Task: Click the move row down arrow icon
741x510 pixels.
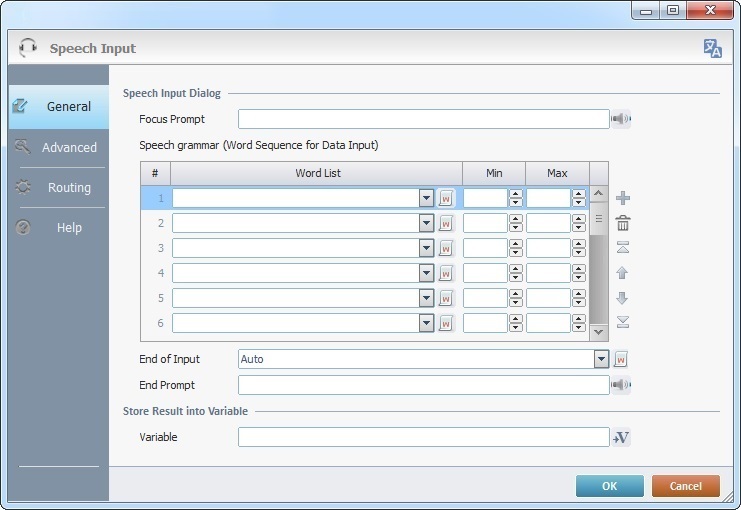Action: [x=622, y=298]
